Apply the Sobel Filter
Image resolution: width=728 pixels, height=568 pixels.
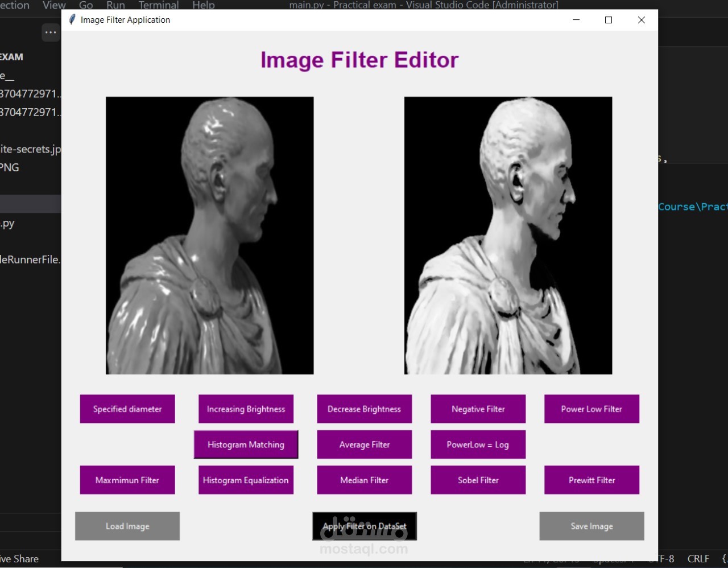point(478,480)
